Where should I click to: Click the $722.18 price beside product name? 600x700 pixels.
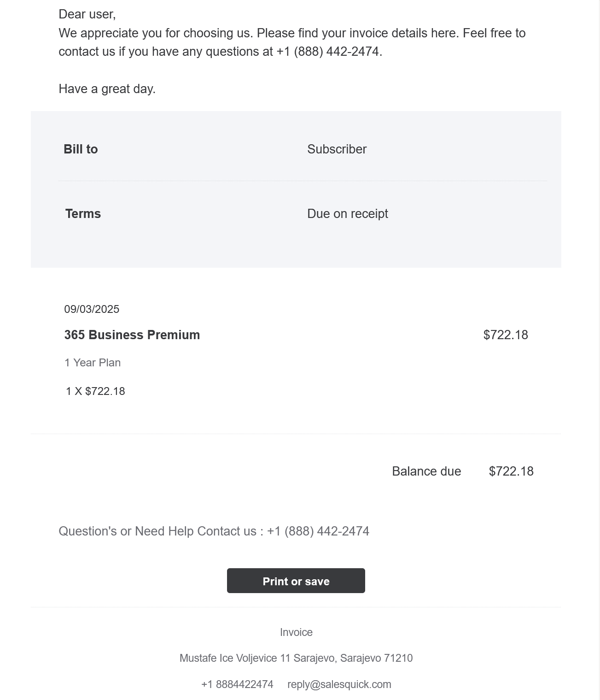[x=505, y=335]
